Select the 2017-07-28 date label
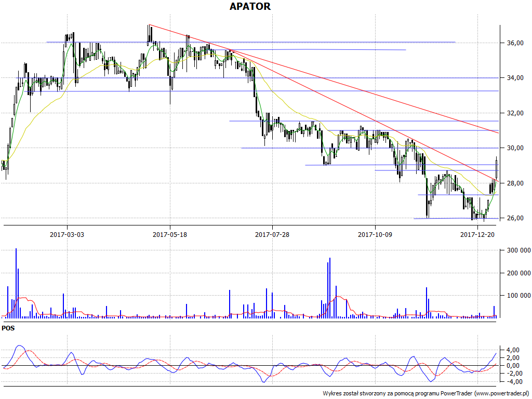Screen dimensions: 532x399 (272, 234)
